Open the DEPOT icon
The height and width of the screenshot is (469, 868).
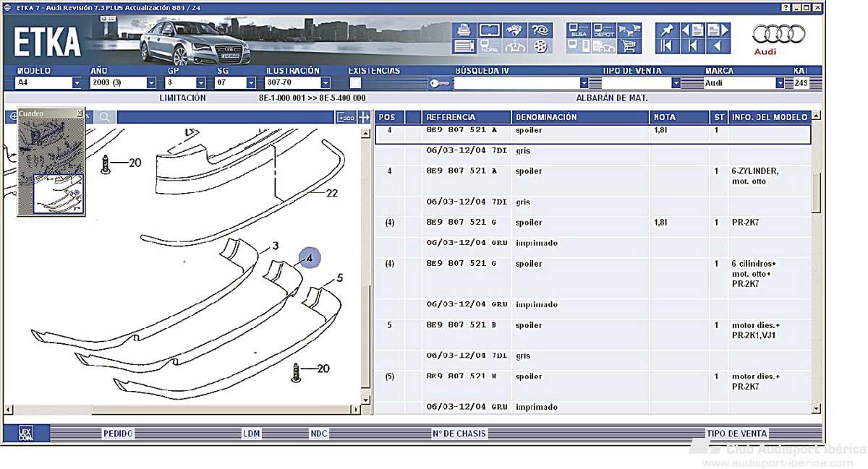coord(603,30)
